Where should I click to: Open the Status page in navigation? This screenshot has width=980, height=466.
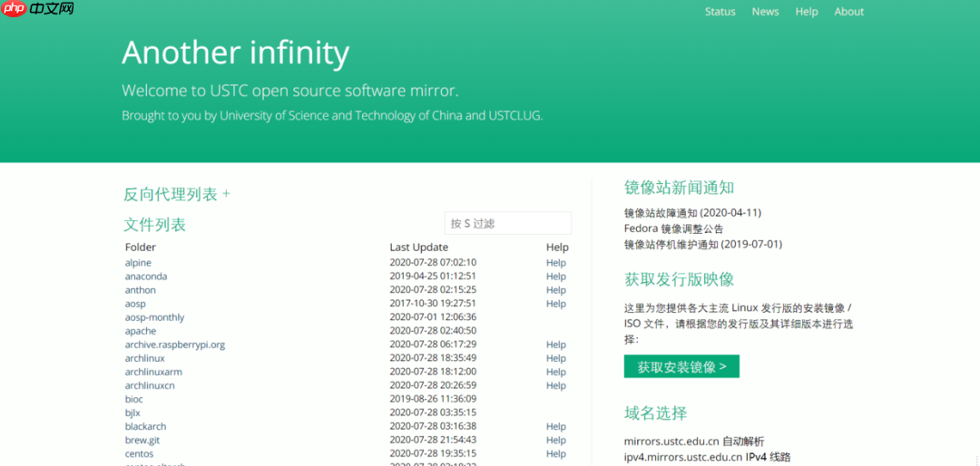point(720,12)
